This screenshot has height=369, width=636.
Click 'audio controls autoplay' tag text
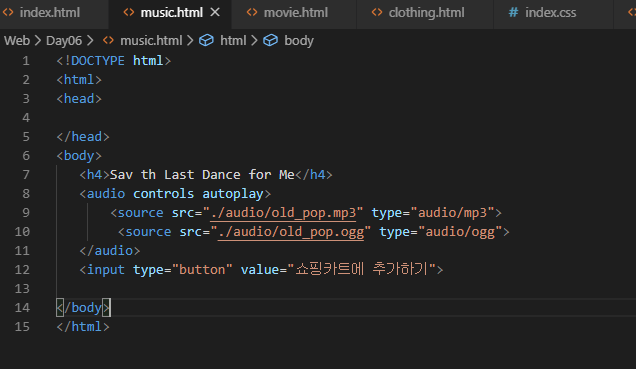pyautogui.click(x=175, y=194)
